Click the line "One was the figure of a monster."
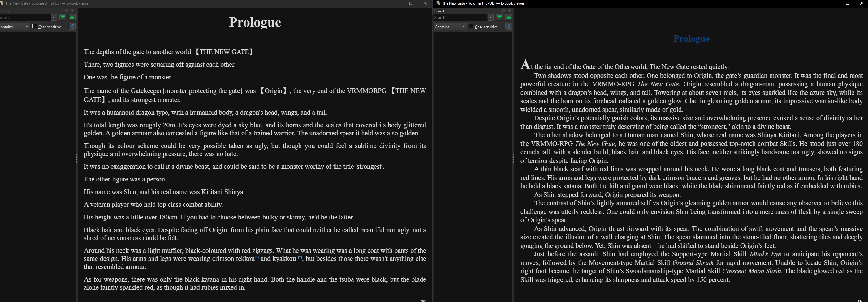 128,78
